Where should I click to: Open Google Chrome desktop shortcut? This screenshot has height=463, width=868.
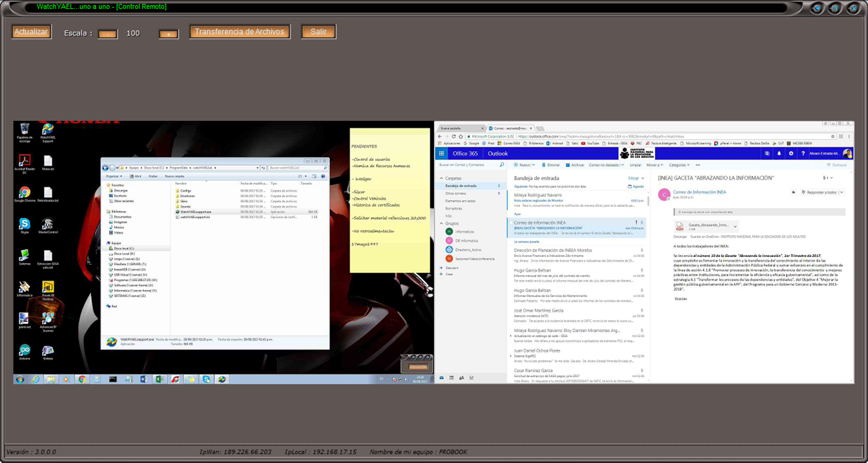click(25, 192)
